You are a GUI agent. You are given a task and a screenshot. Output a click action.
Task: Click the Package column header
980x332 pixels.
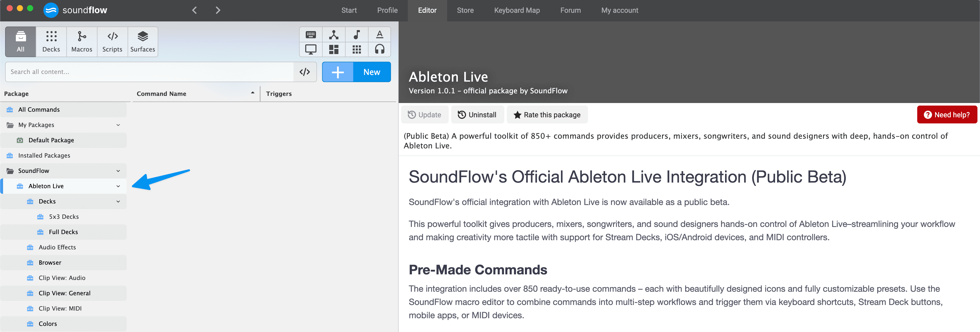click(16, 94)
